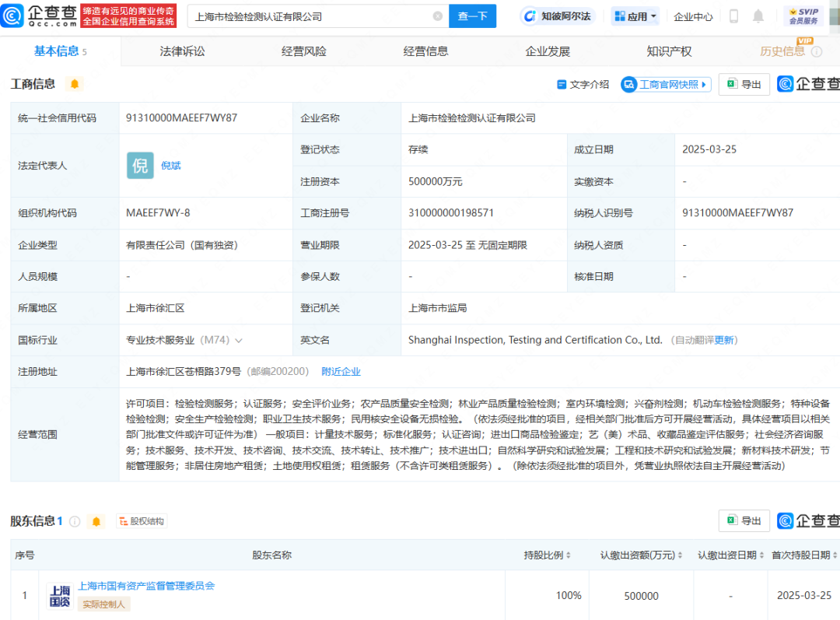Click the Excel 导出 icon in 工商信息
Image resolution: width=840 pixels, height=620 pixels.
[x=744, y=86]
